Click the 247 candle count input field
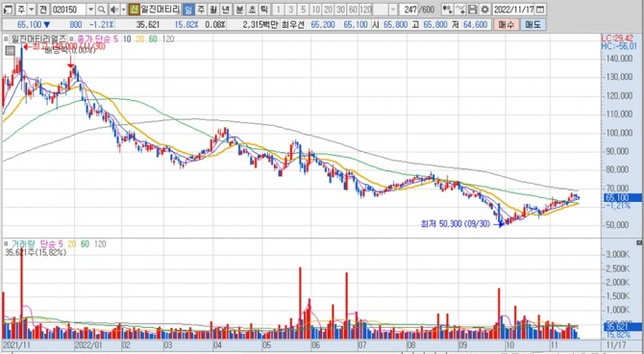 [409, 10]
